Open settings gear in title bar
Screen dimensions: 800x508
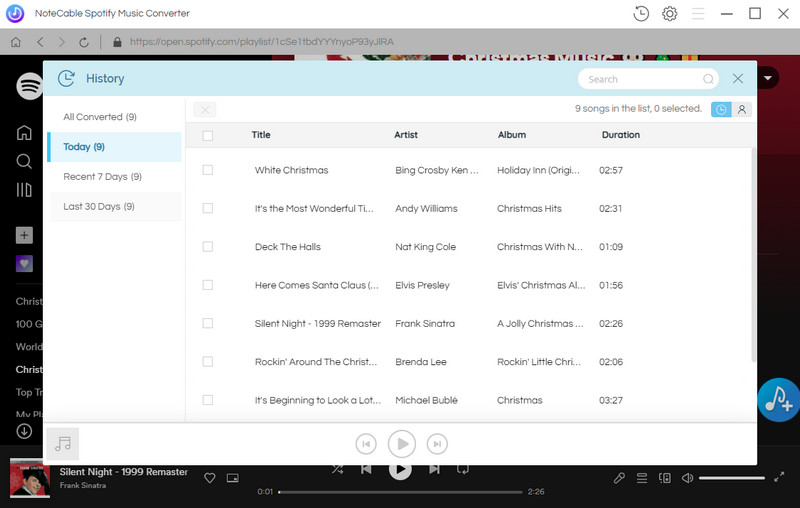(x=670, y=14)
